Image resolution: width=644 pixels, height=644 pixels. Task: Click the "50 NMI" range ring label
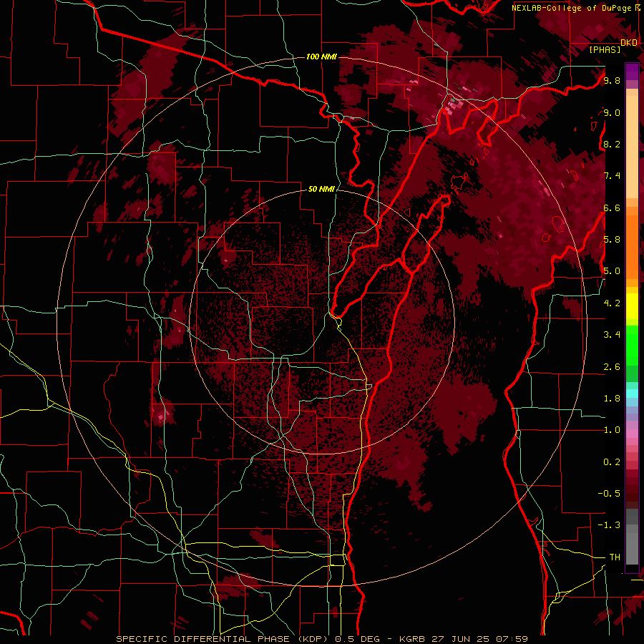point(321,190)
